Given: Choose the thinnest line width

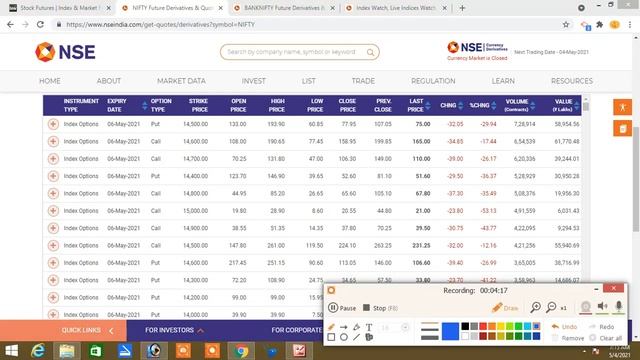Looking at the screenshot, I should (x=429, y=324).
